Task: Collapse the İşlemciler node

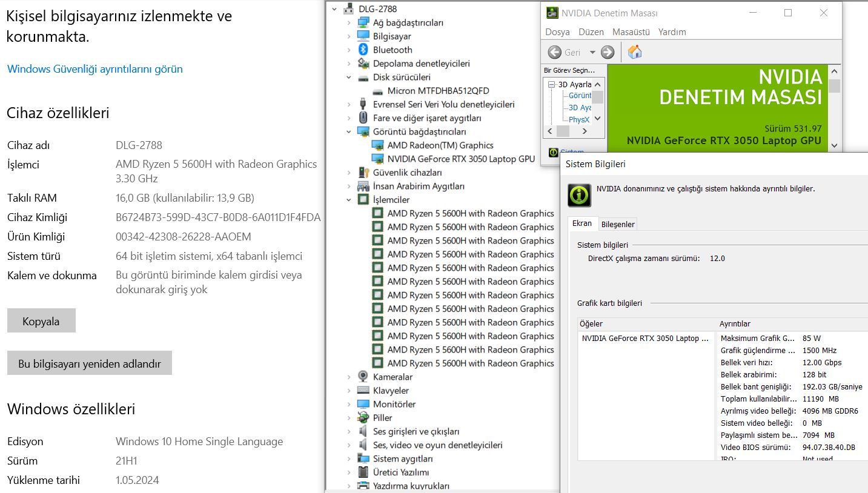Action: [349, 200]
